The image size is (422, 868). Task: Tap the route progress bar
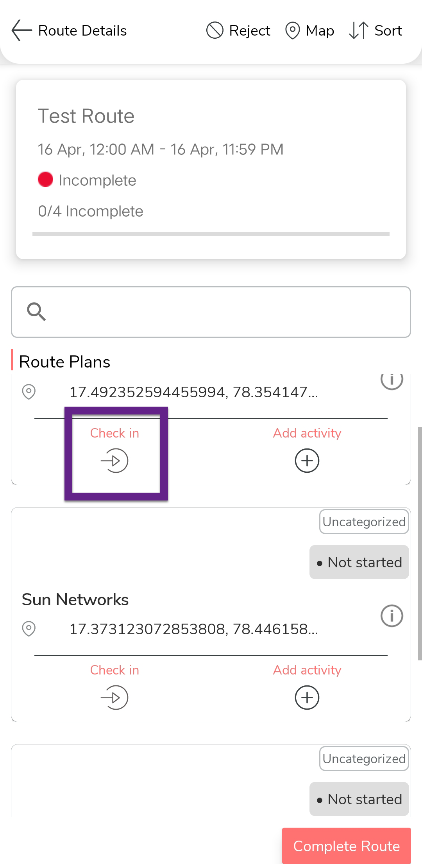(211, 234)
